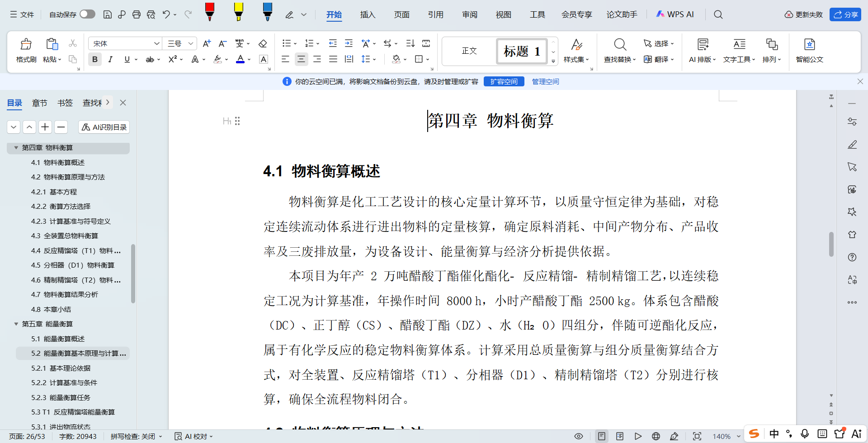
Task: Toggle Italic formatting
Action: pos(110,59)
